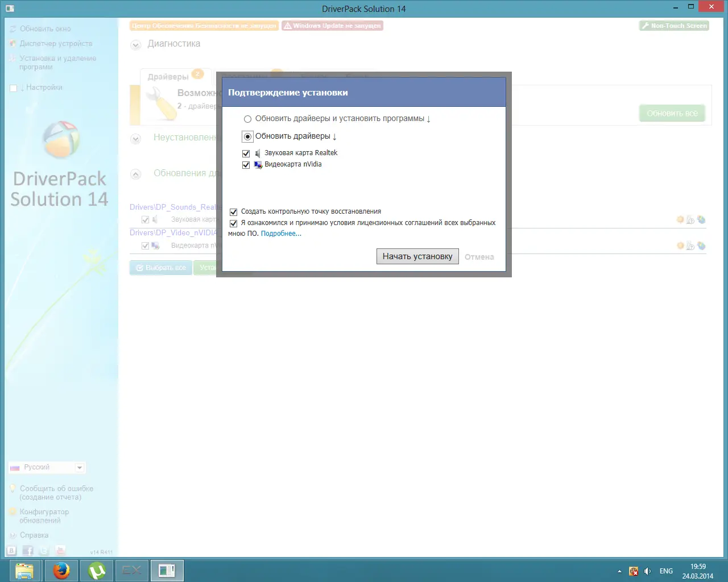Click the file info icon in video driver row
728x582 pixels.
(690, 246)
